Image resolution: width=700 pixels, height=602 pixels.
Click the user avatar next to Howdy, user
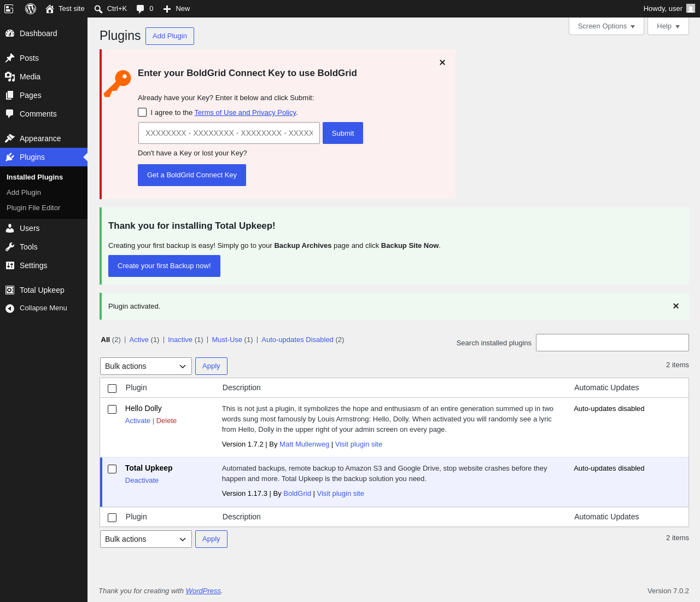tap(691, 9)
